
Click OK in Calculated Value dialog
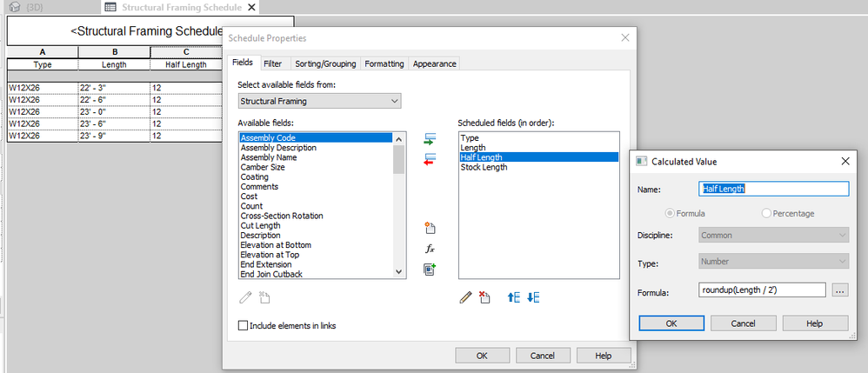[671, 323]
